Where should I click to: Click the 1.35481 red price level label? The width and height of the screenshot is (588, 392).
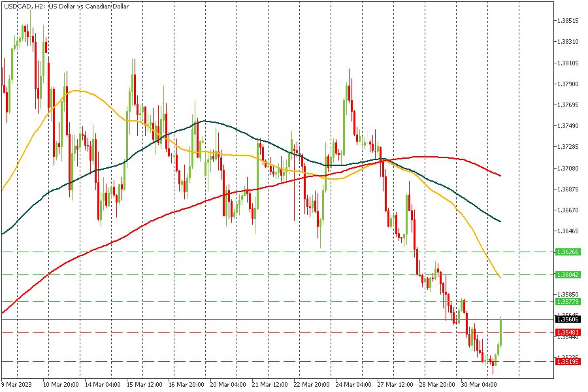pyautogui.click(x=568, y=333)
